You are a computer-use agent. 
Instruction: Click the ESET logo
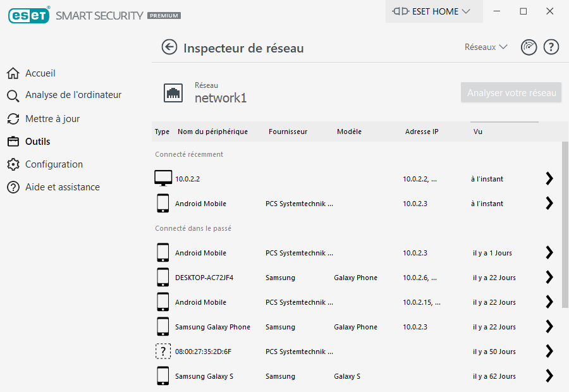pyautogui.click(x=28, y=15)
